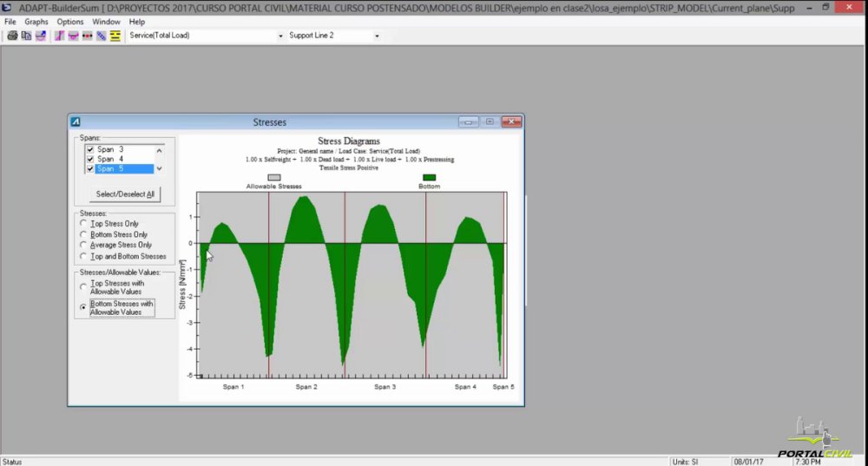
Task: Minimize the Stresses window
Action: (x=469, y=121)
